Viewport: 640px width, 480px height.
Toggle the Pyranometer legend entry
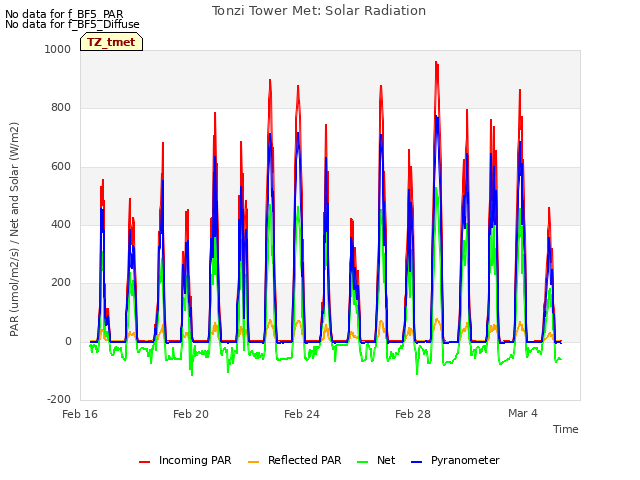(455, 460)
